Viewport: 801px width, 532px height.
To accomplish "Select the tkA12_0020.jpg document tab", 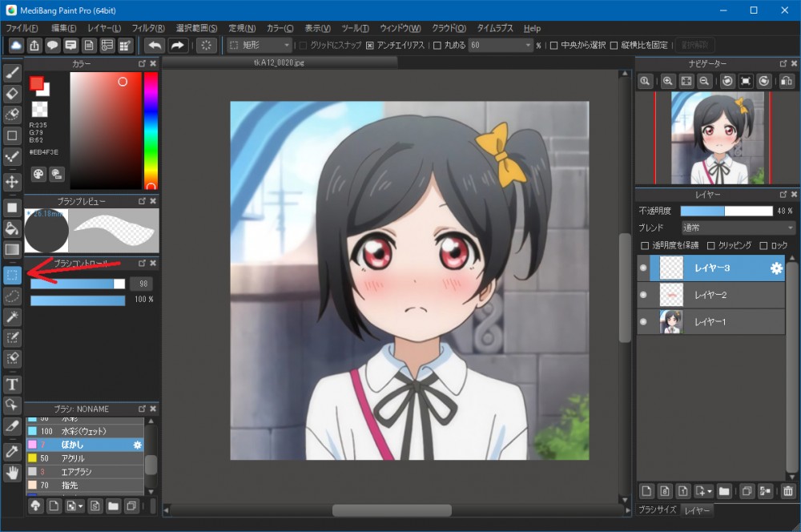I will 279,62.
